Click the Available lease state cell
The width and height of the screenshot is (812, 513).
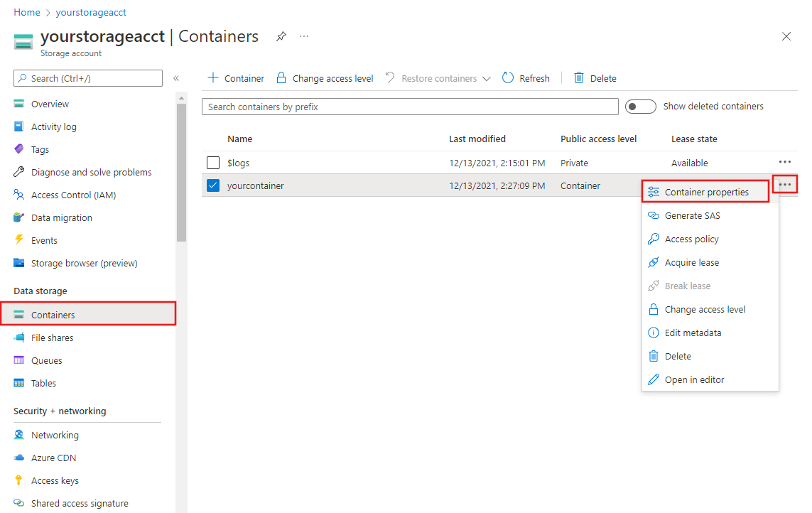[x=689, y=163]
